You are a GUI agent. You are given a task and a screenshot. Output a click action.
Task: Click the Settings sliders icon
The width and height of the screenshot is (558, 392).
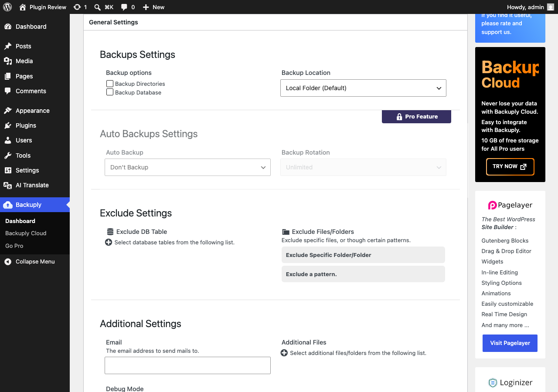pos(8,170)
